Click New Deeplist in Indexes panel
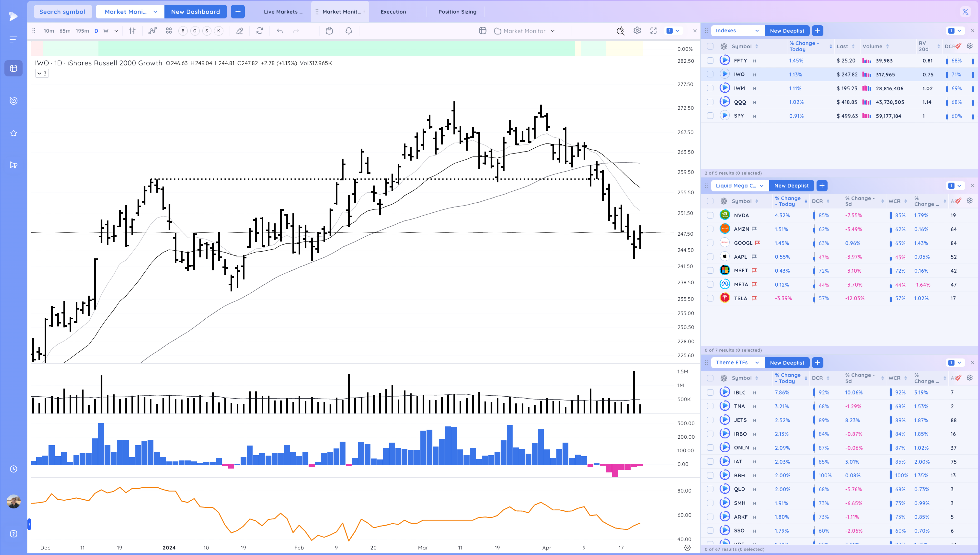This screenshot has width=980, height=555. [787, 31]
